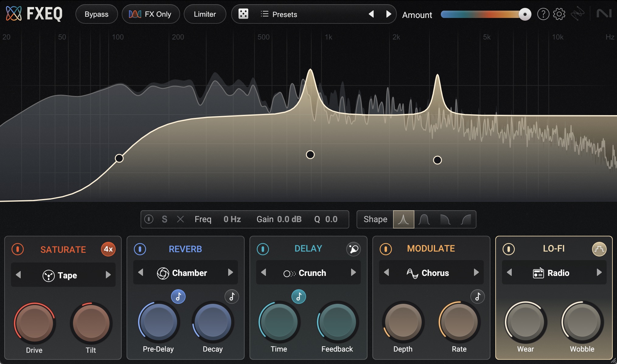Click the Chamber spiral icon

(x=163, y=273)
